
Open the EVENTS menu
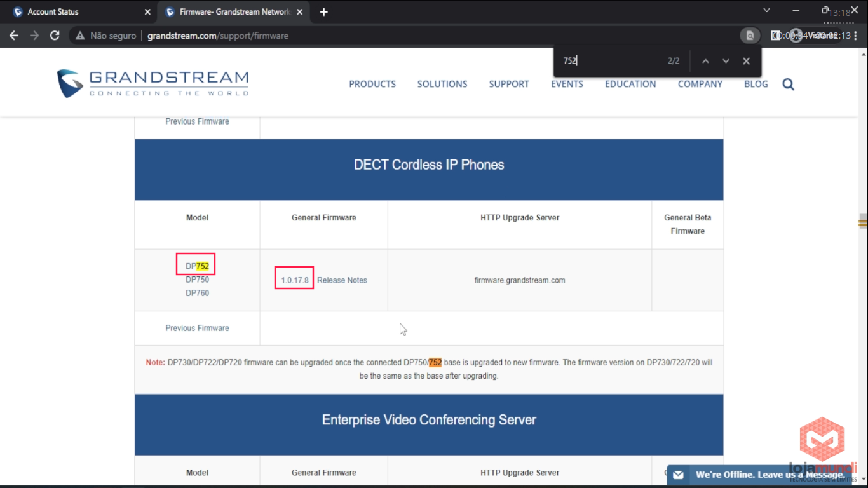click(x=567, y=84)
